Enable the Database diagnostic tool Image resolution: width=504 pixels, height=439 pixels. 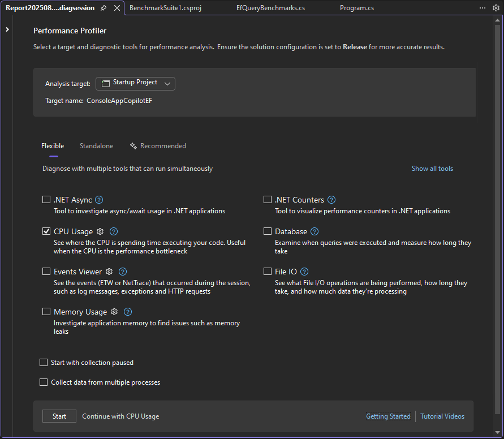pyautogui.click(x=267, y=231)
